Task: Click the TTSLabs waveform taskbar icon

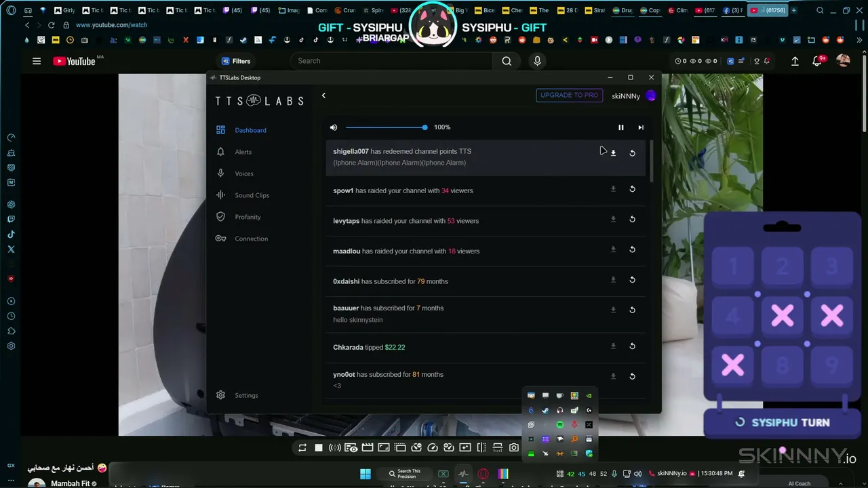Action: pos(463,474)
